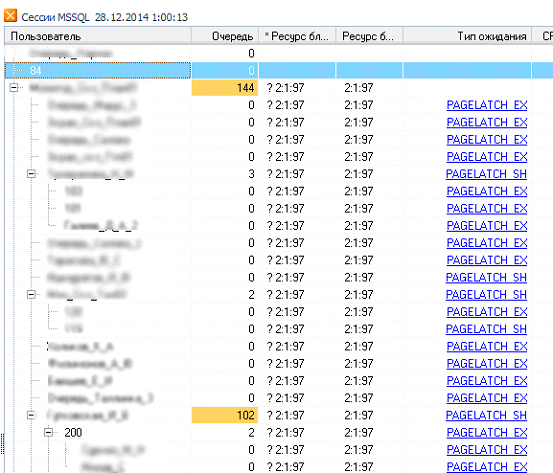Screen dimensions: 553x473
Task: Sort by the Пользователь column header
Action: coord(98,36)
